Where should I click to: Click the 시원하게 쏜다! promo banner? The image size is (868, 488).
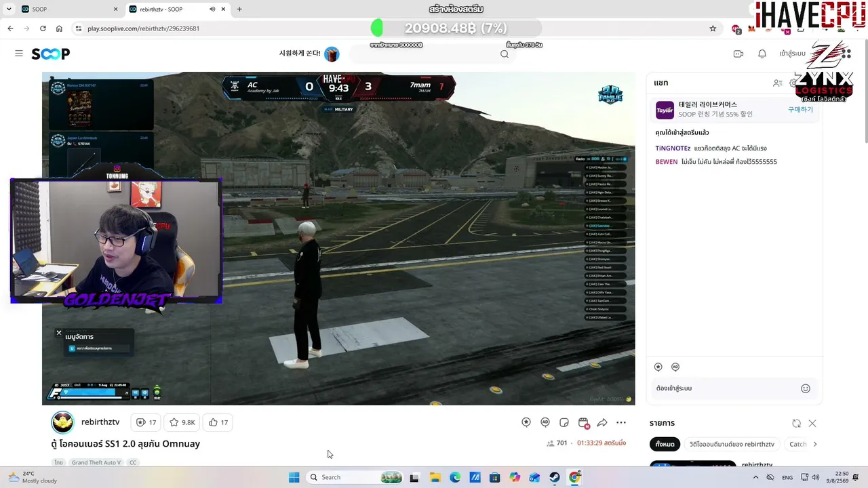pyautogui.click(x=309, y=54)
